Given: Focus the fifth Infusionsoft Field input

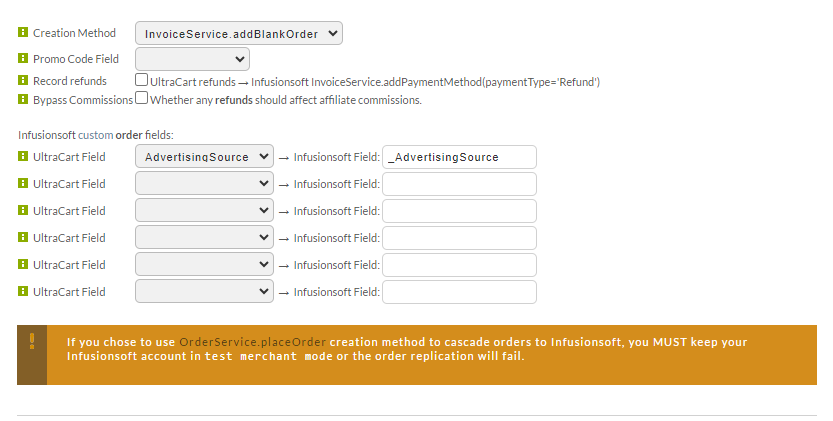Looking at the screenshot, I should coord(460,265).
